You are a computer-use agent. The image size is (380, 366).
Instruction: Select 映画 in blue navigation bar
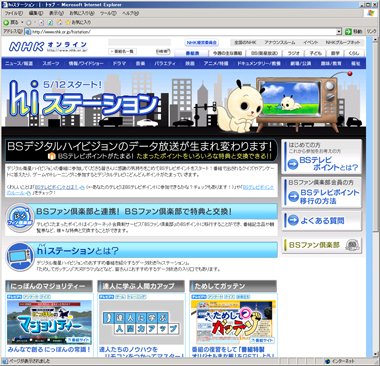point(190,63)
